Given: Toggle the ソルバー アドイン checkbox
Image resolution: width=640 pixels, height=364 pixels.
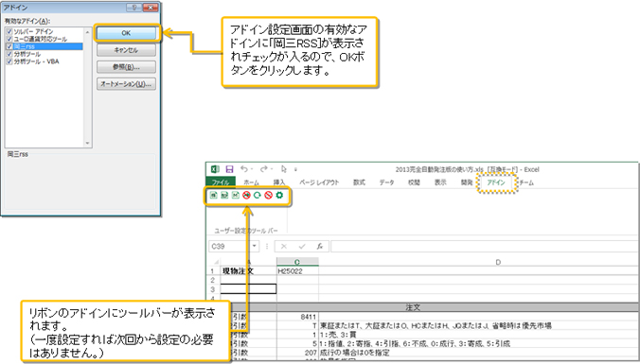Looking at the screenshot, I should (9, 31).
